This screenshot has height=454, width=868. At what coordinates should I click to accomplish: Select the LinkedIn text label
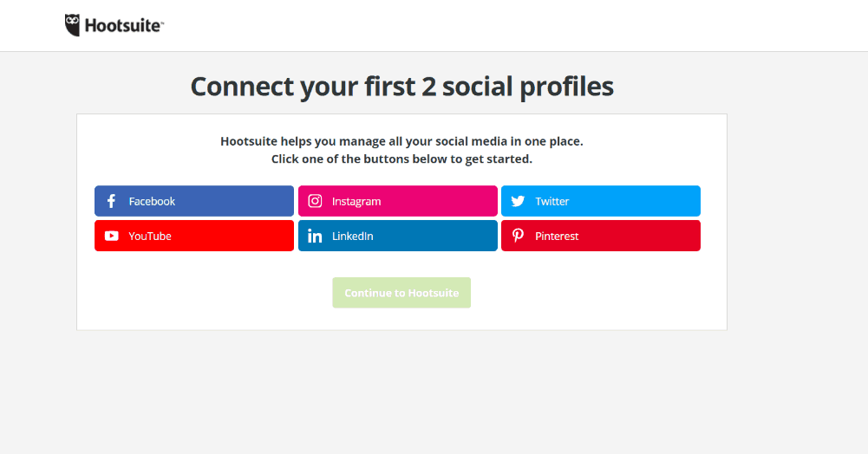(352, 237)
